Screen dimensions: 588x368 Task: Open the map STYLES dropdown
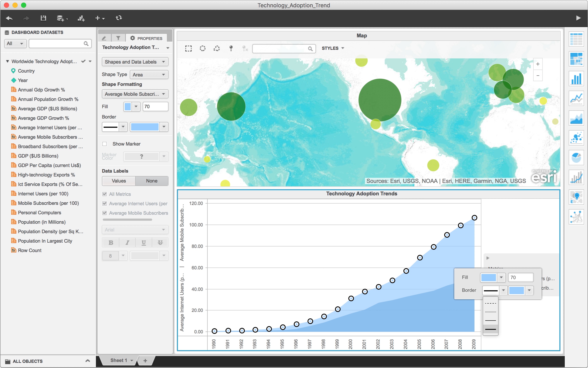pyautogui.click(x=333, y=48)
